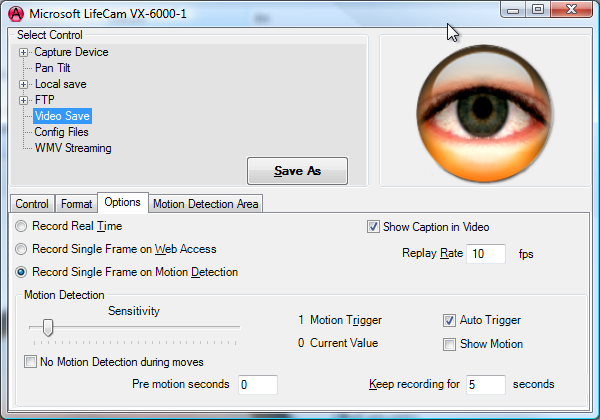Expand the FTP tree node
600x420 pixels.
24,100
